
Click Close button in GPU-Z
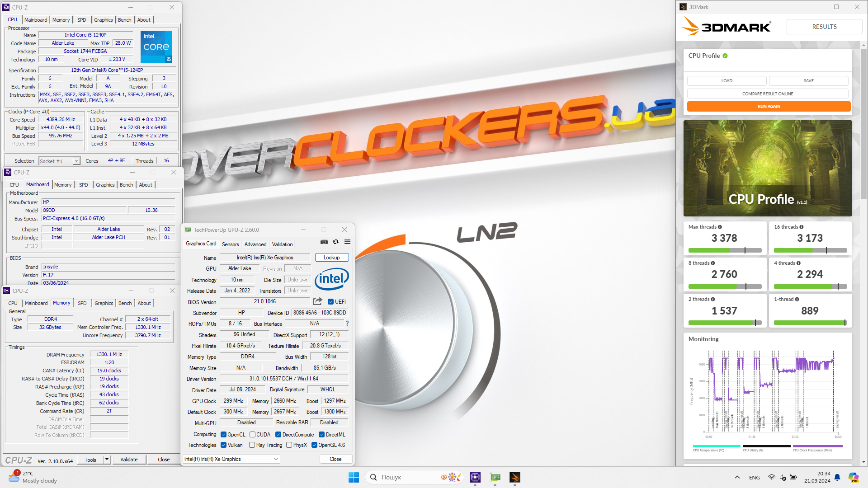coord(335,459)
